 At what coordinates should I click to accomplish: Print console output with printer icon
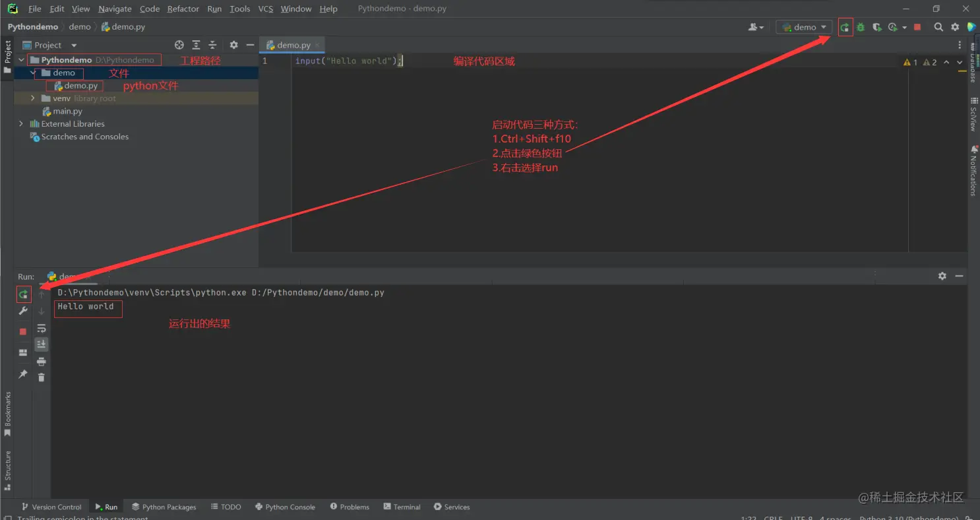[x=42, y=361]
